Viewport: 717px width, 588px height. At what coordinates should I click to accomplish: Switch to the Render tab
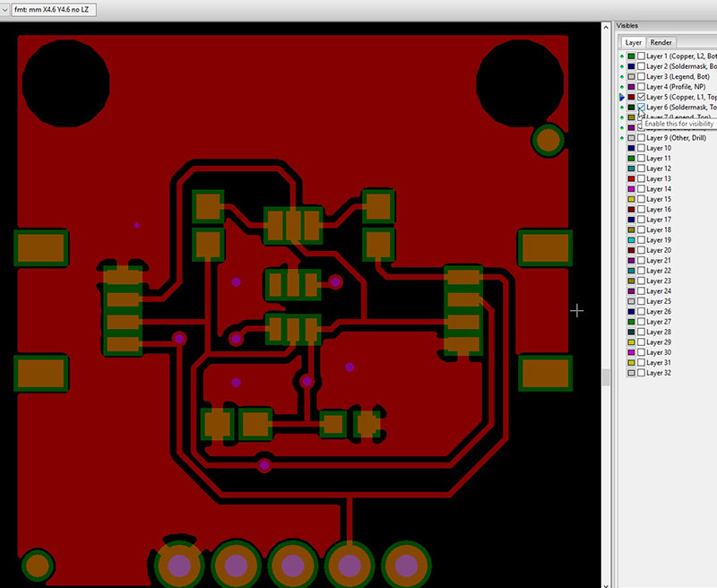coord(661,42)
